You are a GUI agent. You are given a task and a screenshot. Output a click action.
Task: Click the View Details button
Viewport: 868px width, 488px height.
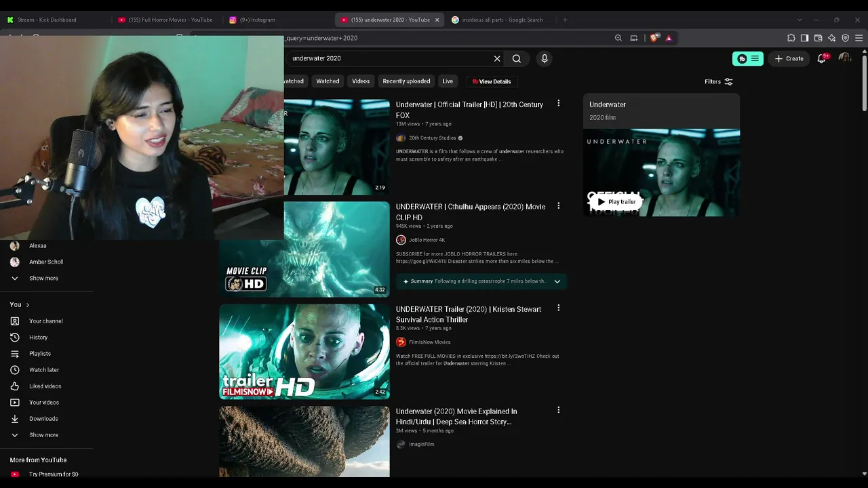[x=492, y=82]
